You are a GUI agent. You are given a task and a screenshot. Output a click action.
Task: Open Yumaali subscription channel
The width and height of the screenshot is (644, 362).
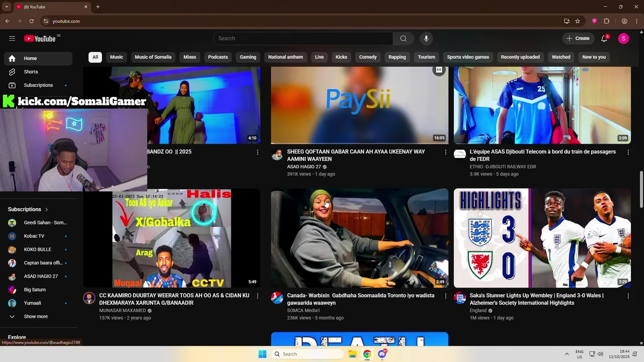(38, 303)
